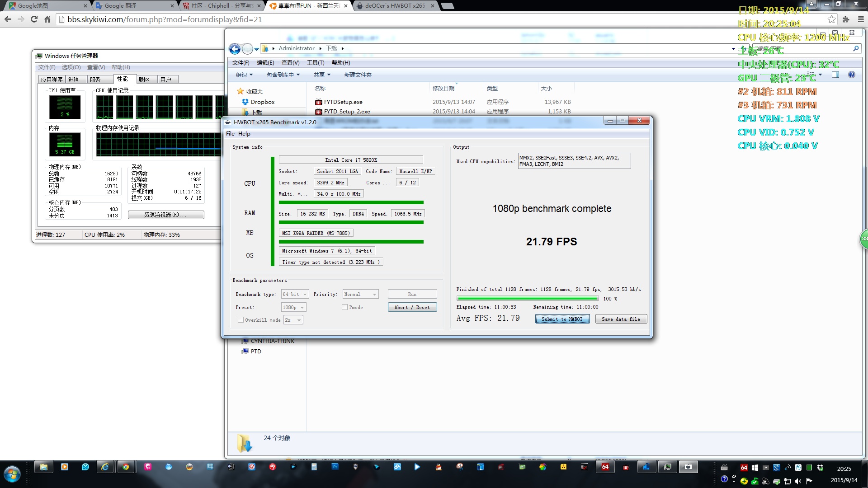
Task: Open 查看(V) menu in Explorer
Action: [290, 63]
